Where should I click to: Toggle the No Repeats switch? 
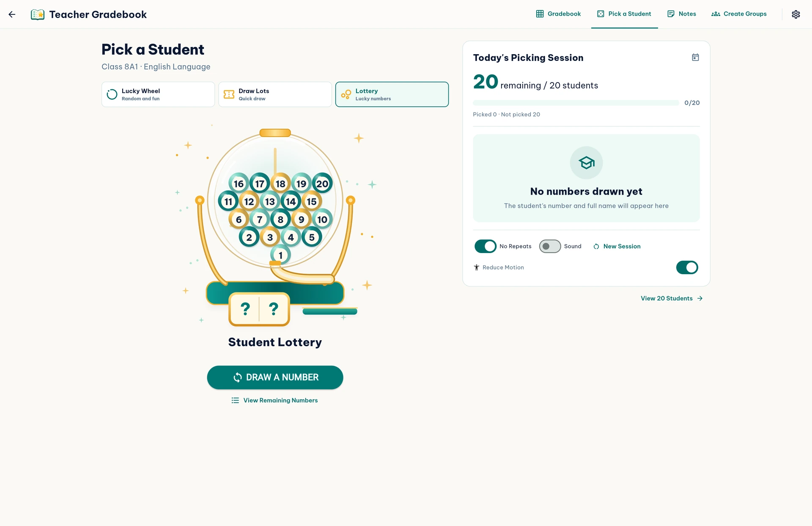pos(485,246)
